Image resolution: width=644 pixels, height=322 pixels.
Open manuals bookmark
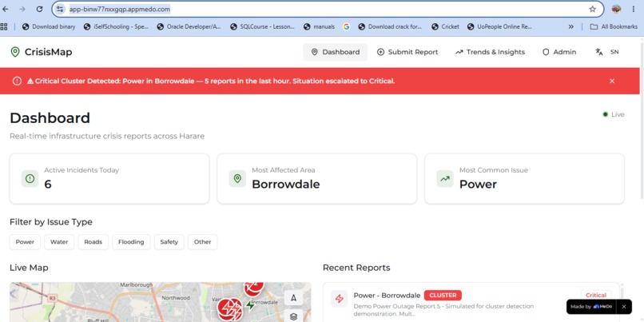[319, 26]
